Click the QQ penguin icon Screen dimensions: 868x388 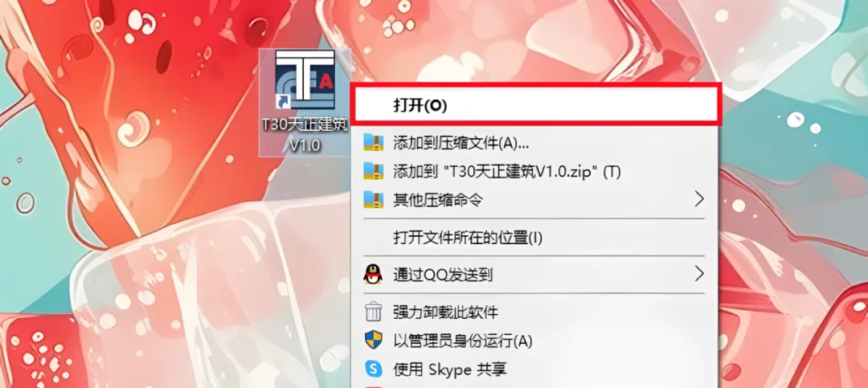[373, 274]
